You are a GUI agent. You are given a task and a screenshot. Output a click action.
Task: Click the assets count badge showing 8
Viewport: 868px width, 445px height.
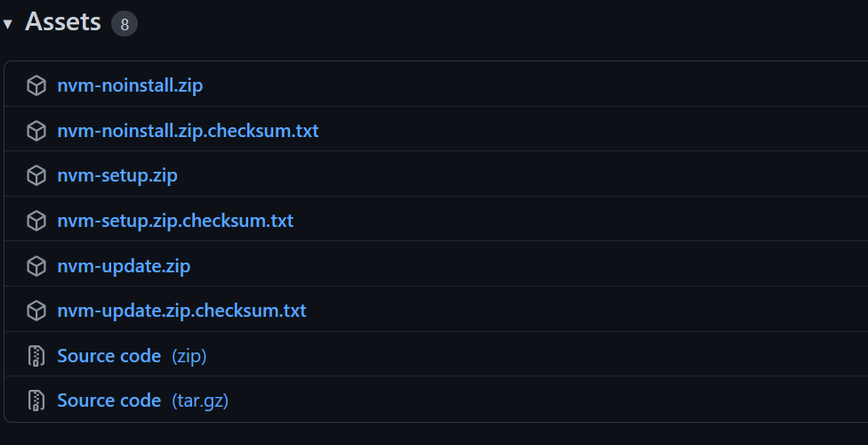125,24
